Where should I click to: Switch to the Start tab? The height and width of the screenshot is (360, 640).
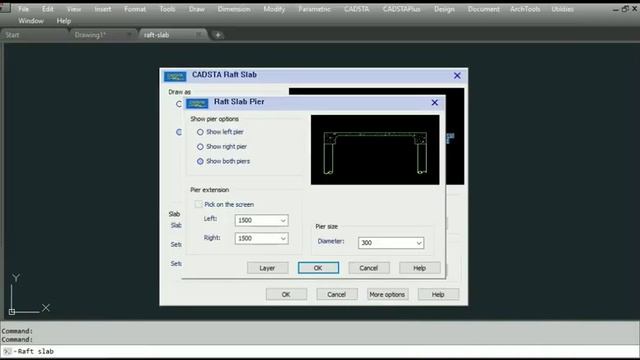point(33,35)
